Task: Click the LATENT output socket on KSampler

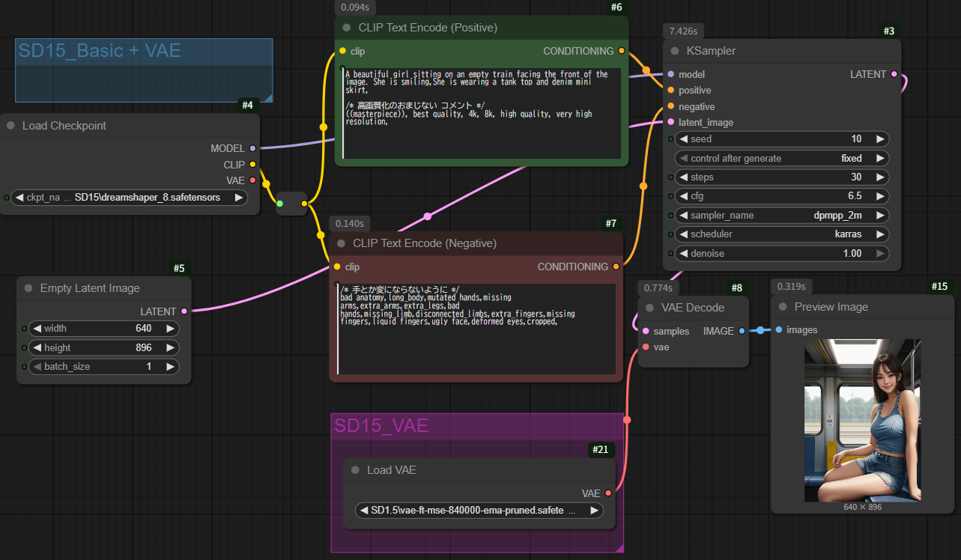Action: (x=894, y=74)
